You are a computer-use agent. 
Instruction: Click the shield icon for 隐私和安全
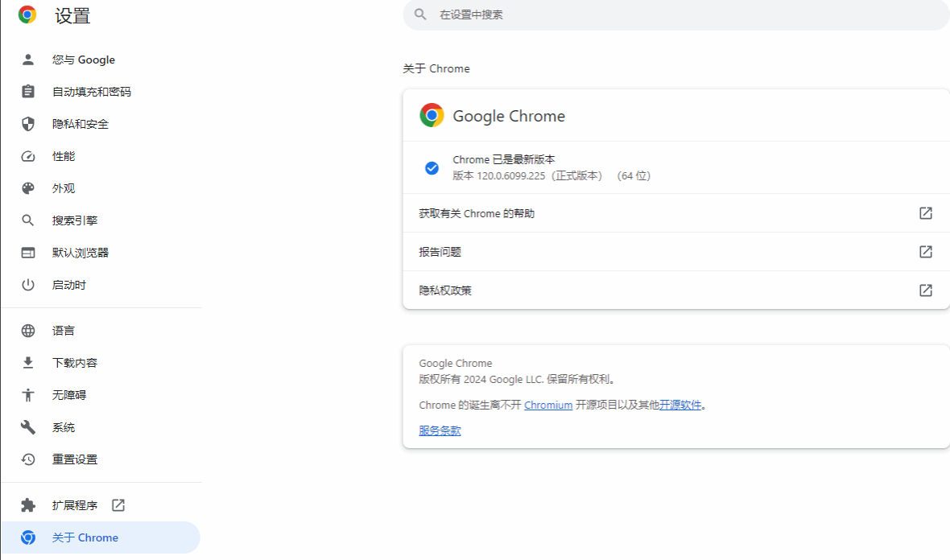click(x=28, y=124)
